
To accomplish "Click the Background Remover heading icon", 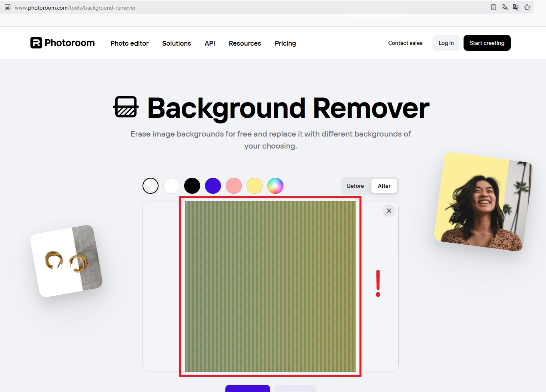I will point(126,107).
